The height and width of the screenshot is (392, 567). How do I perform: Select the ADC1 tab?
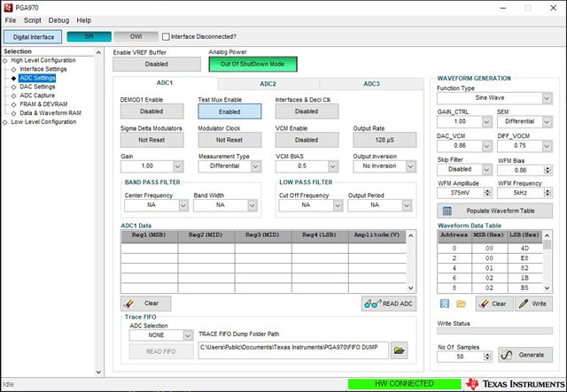tap(165, 83)
